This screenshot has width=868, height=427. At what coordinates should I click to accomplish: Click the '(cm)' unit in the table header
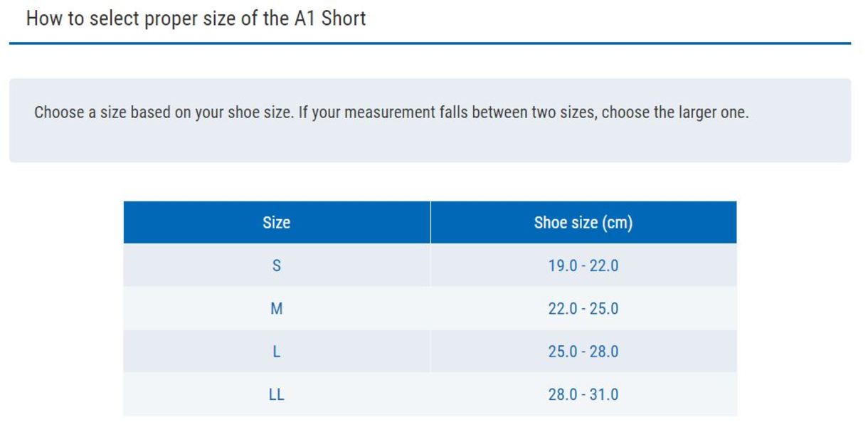pyautogui.click(x=617, y=223)
